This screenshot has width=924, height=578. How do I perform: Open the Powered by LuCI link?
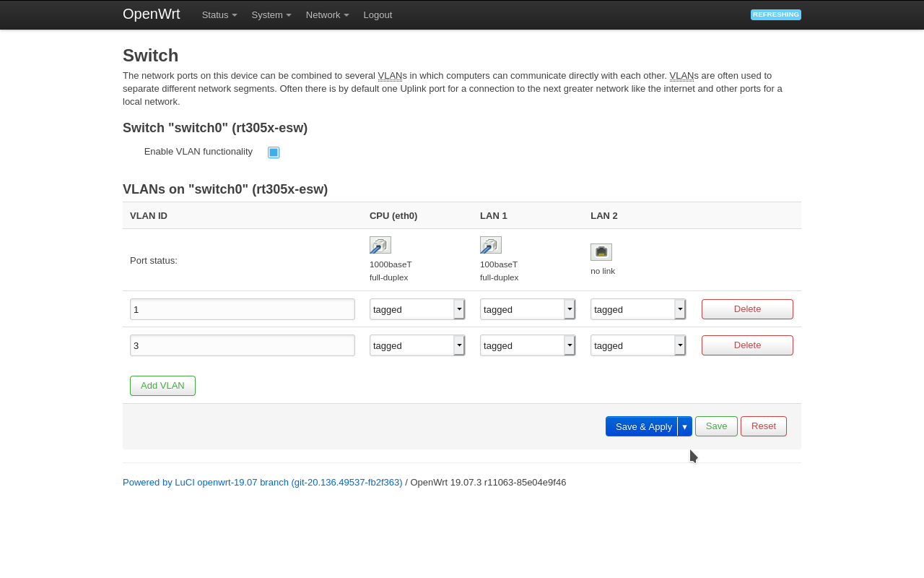(263, 482)
